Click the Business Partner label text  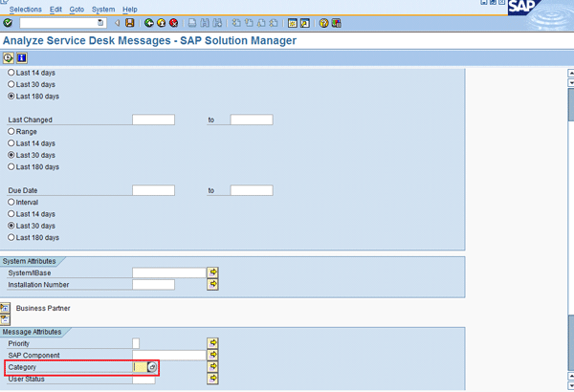[43, 308]
